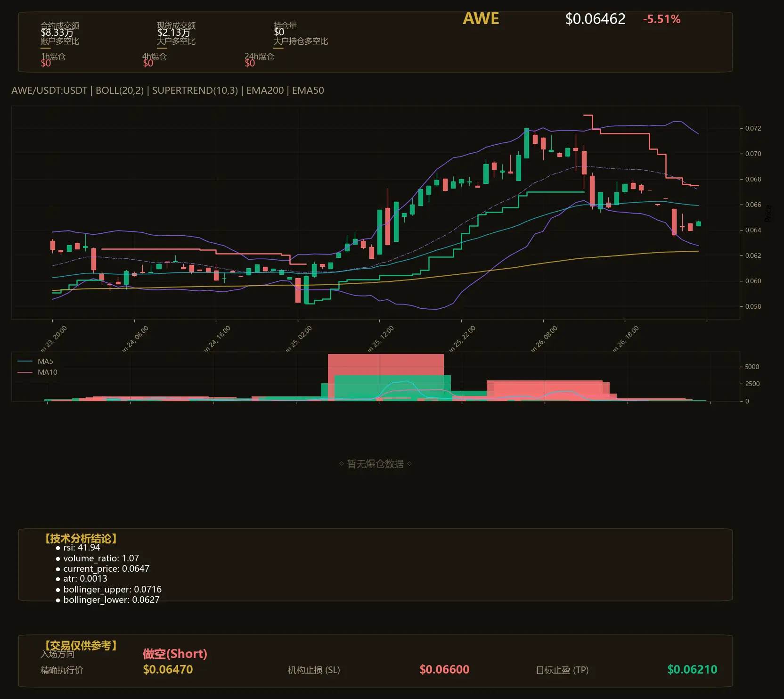
Task: Click the -5.51% price change value
Action: [x=662, y=19]
